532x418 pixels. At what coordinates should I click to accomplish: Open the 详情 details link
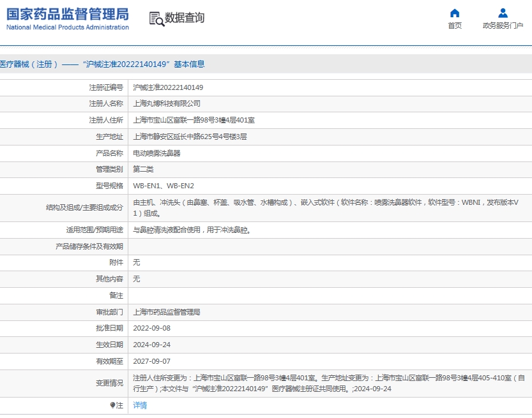(x=140, y=405)
